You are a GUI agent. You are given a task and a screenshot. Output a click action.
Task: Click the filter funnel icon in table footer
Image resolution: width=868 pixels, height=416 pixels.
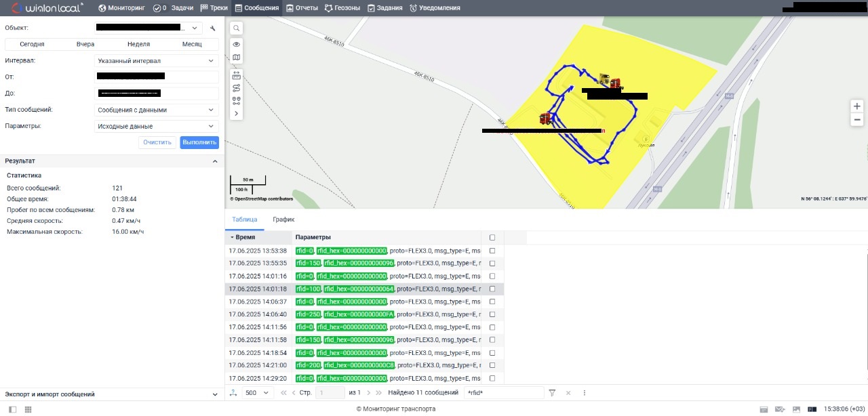coord(552,393)
